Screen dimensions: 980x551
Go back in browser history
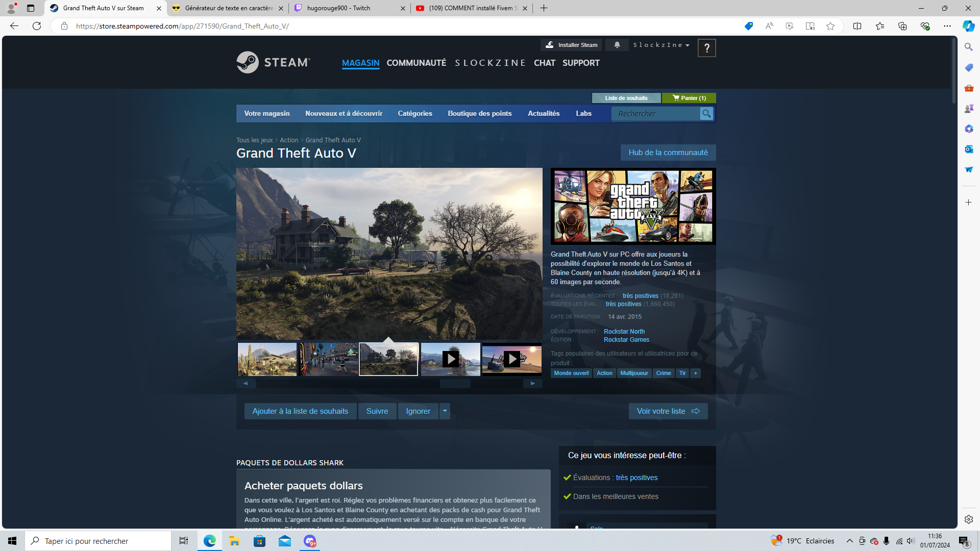14,26
